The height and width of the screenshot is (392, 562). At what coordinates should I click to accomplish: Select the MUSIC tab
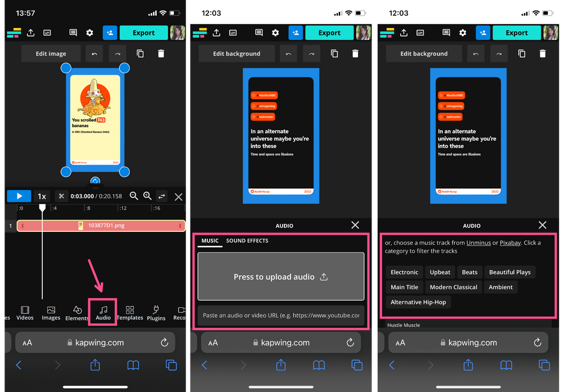pyautogui.click(x=210, y=240)
